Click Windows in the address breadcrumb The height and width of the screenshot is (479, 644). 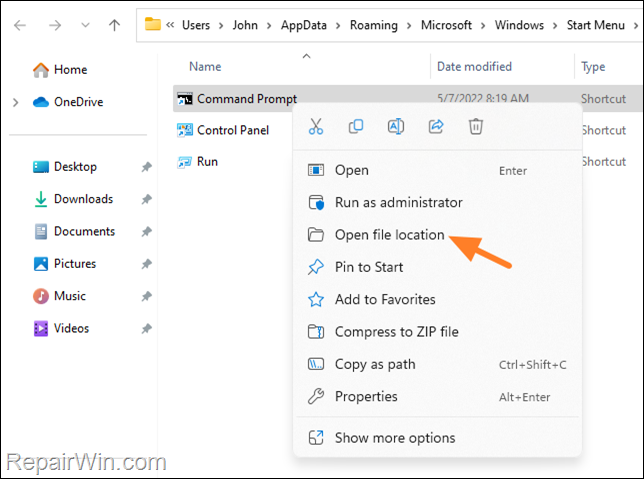(x=519, y=25)
